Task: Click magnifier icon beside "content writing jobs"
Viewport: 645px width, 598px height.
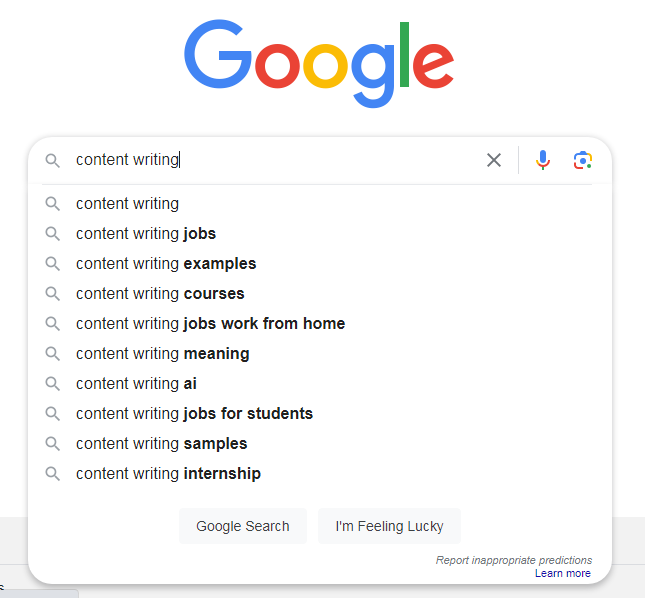Action: (x=53, y=234)
